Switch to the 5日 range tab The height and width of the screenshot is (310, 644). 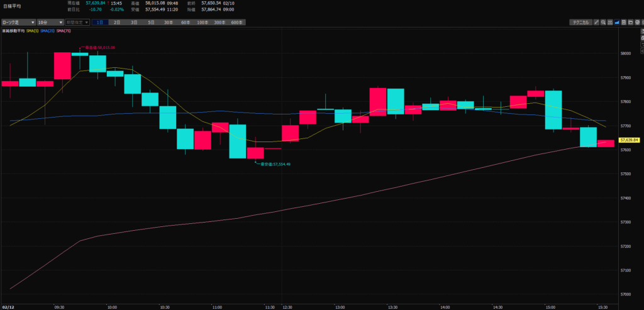point(151,22)
